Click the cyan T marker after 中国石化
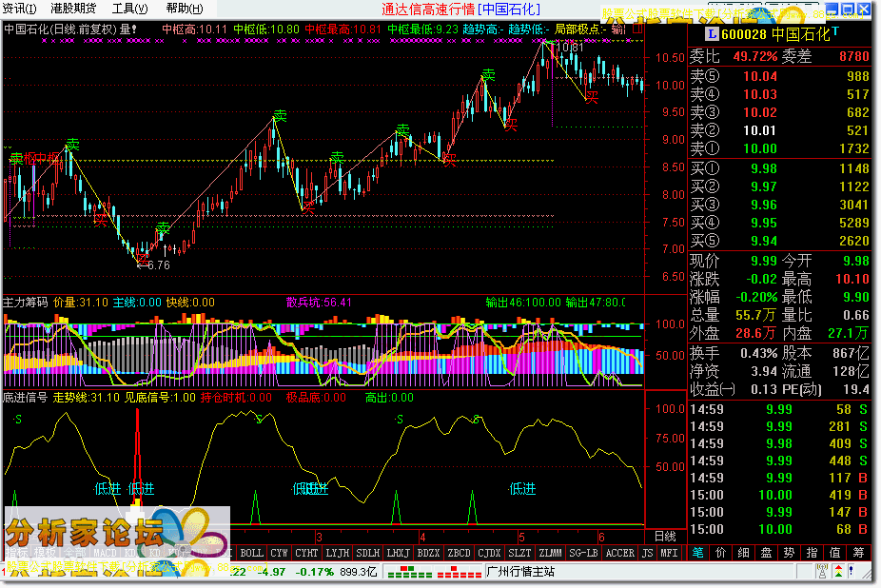Image resolution: width=881 pixels, height=588 pixels. (x=835, y=31)
